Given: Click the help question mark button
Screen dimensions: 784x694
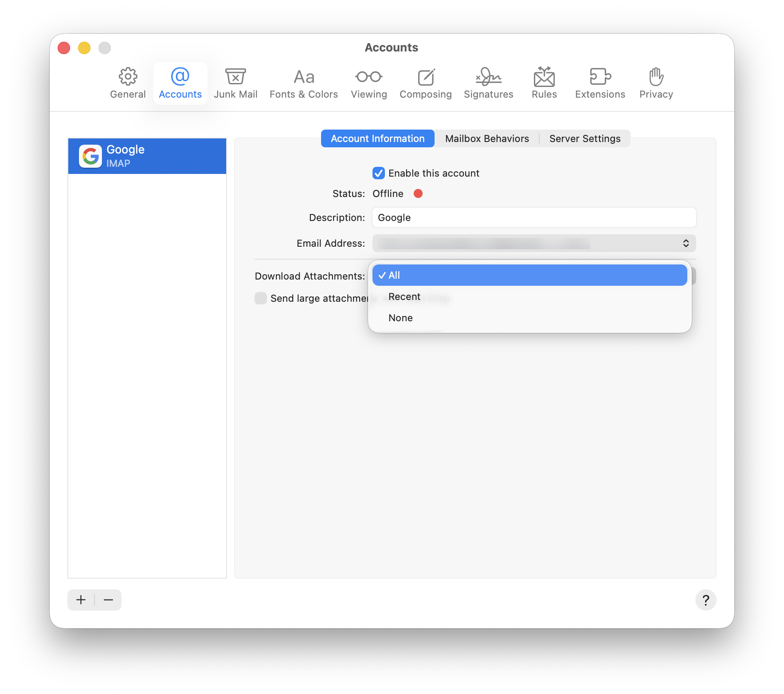Looking at the screenshot, I should point(706,600).
